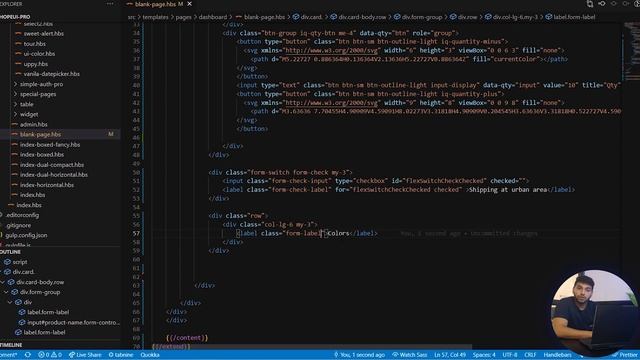Expand the table folder
This screenshot has height=360, width=640.
click(16, 104)
